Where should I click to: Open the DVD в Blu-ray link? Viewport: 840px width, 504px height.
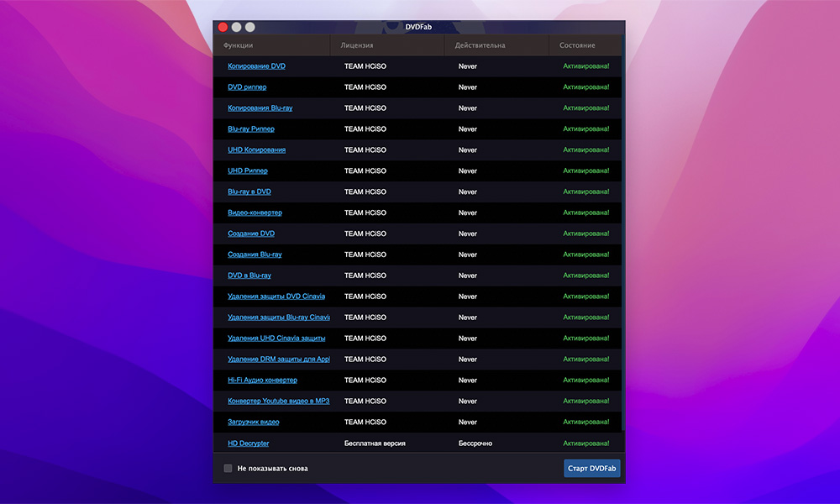[x=249, y=276]
